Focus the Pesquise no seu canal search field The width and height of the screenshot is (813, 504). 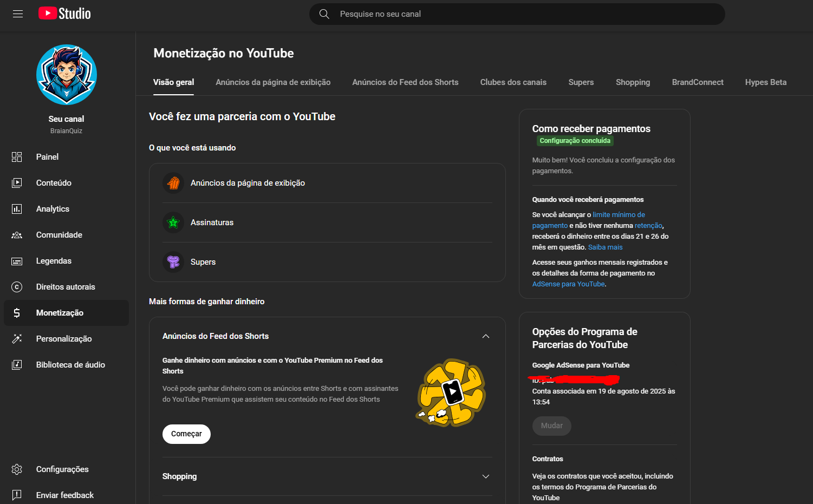coord(517,14)
